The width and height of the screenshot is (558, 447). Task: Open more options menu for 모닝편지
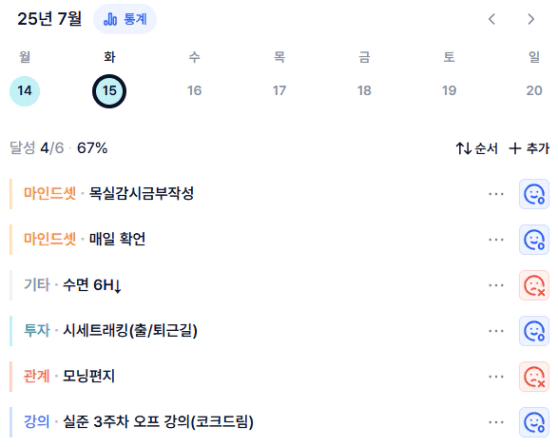tap(496, 377)
